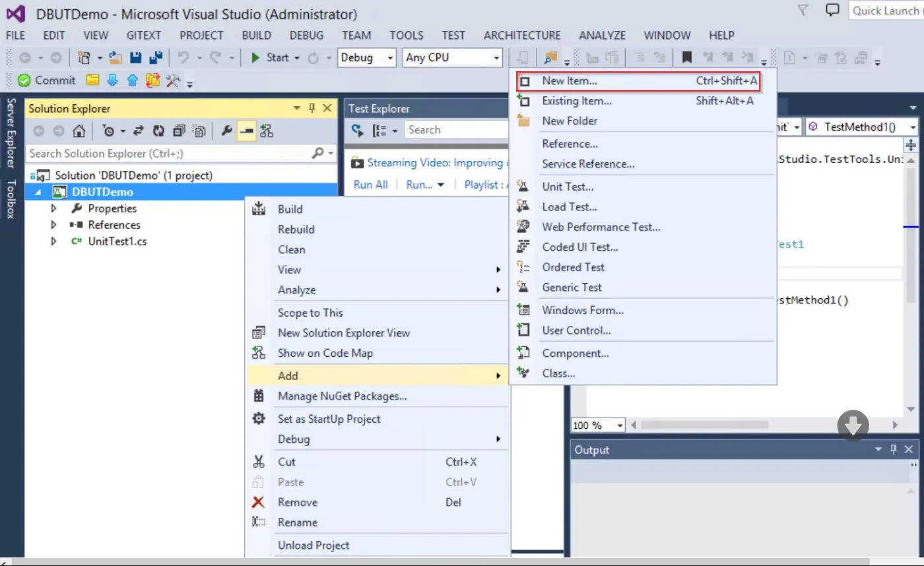
Task: Click the Open File toolbar icon
Action: (x=115, y=58)
